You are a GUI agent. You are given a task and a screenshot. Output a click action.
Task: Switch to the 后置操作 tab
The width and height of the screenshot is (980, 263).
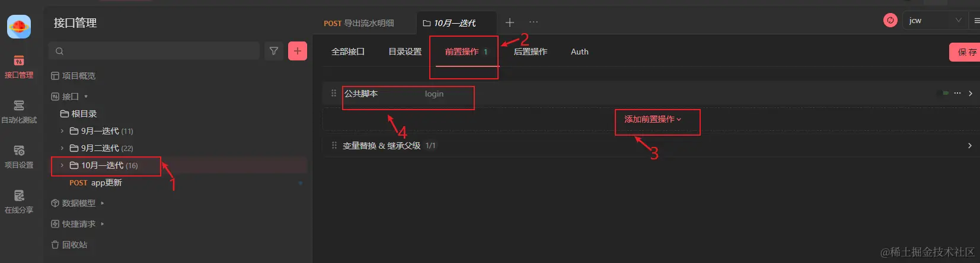pyautogui.click(x=531, y=52)
